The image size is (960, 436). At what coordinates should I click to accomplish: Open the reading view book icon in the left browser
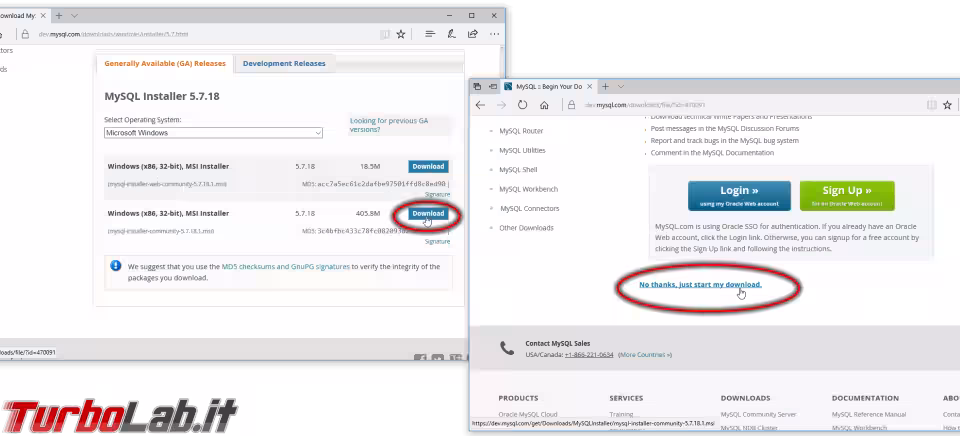pos(385,33)
